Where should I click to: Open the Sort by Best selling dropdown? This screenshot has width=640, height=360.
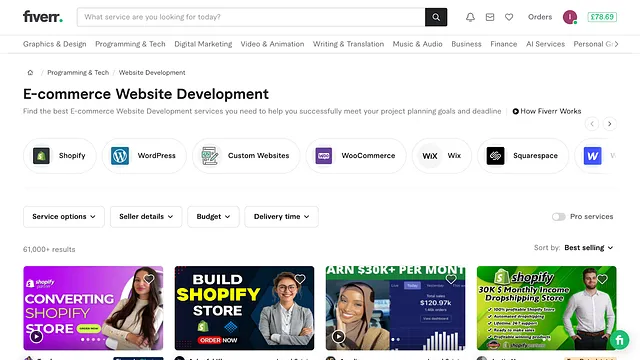(x=589, y=248)
